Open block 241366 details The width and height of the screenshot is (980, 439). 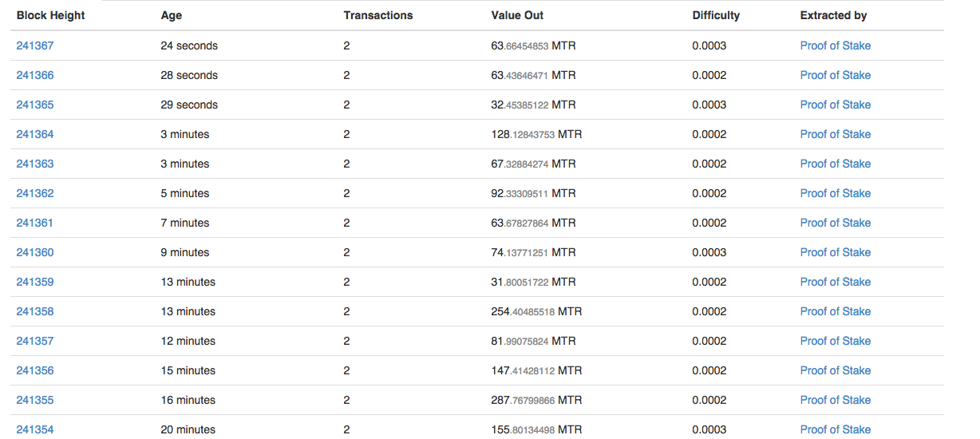35,75
